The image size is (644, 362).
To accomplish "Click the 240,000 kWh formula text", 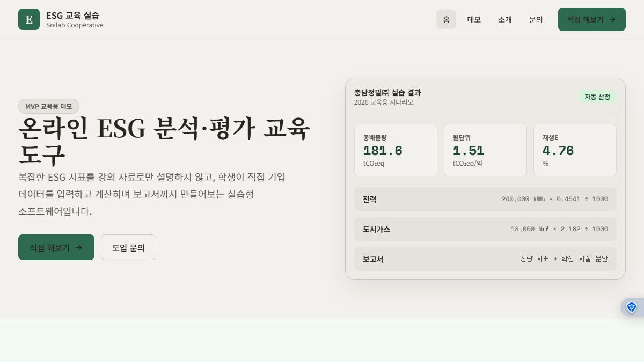I will pos(554,199).
